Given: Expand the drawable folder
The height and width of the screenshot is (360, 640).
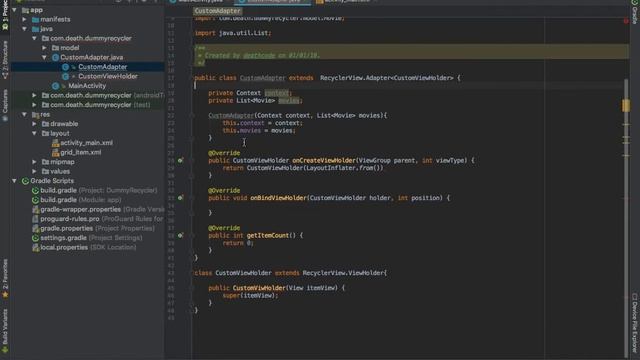Looking at the screenshot, I should tap(35, 124).
